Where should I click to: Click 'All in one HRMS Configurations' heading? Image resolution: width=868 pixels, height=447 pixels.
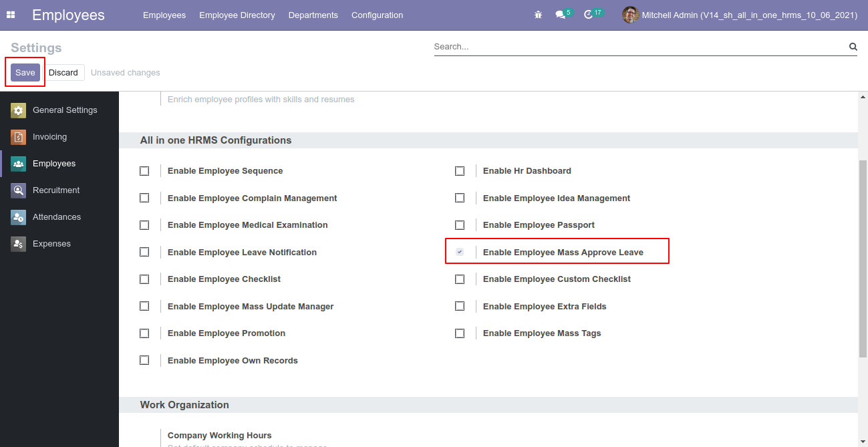(x=216, y=140)
